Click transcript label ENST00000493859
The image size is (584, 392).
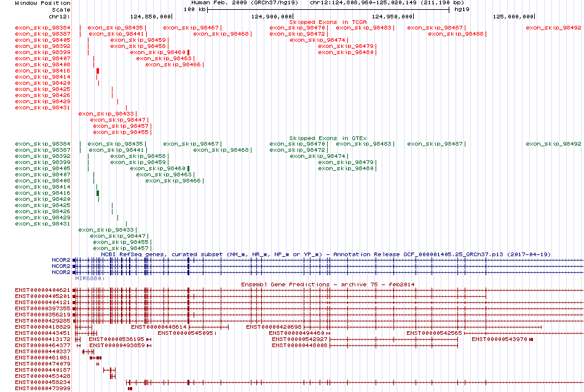tap(117, 345)
